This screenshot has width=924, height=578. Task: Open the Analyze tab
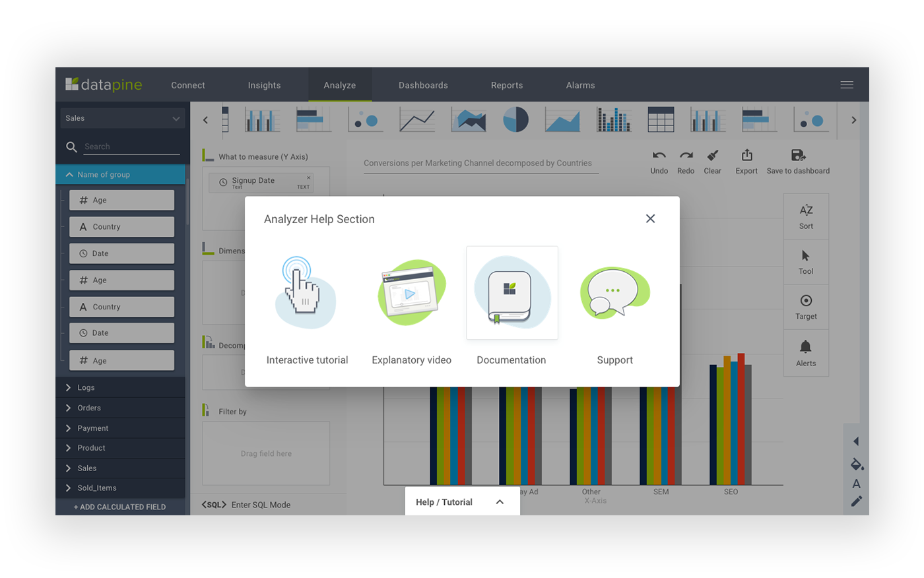(x=340, y=85)
